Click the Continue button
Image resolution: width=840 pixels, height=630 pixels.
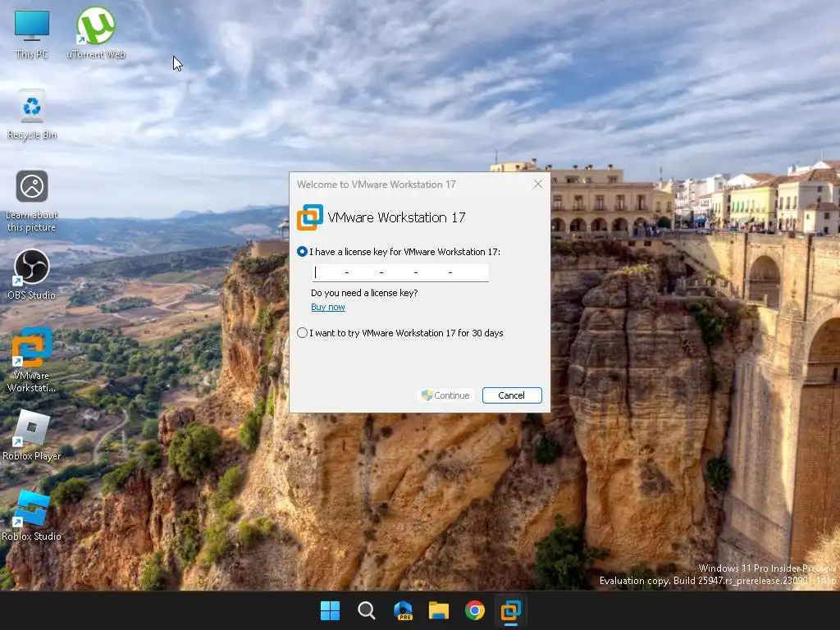(445, 395)
